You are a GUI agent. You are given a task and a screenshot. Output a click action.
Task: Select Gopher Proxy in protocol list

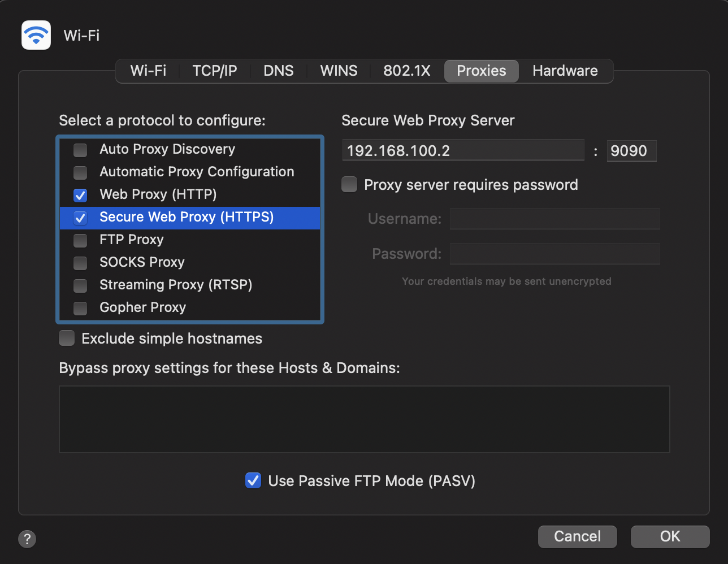click(143, 307)
